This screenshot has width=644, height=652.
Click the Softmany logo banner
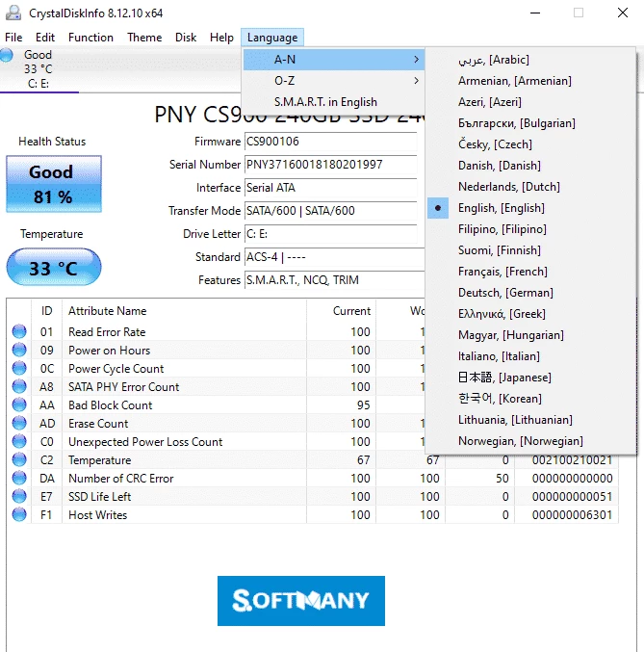[x=300, y=601]
